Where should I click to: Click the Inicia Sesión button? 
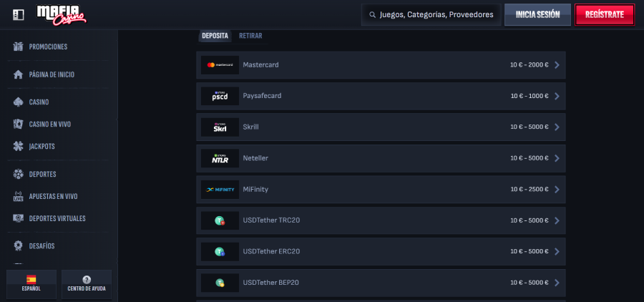click(537, 15)
